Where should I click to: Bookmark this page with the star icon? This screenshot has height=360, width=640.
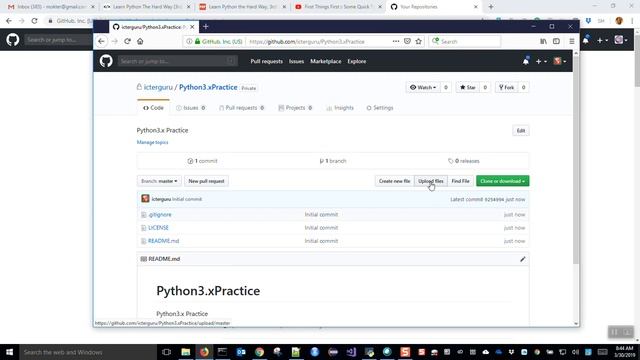[x=418, y=41]
